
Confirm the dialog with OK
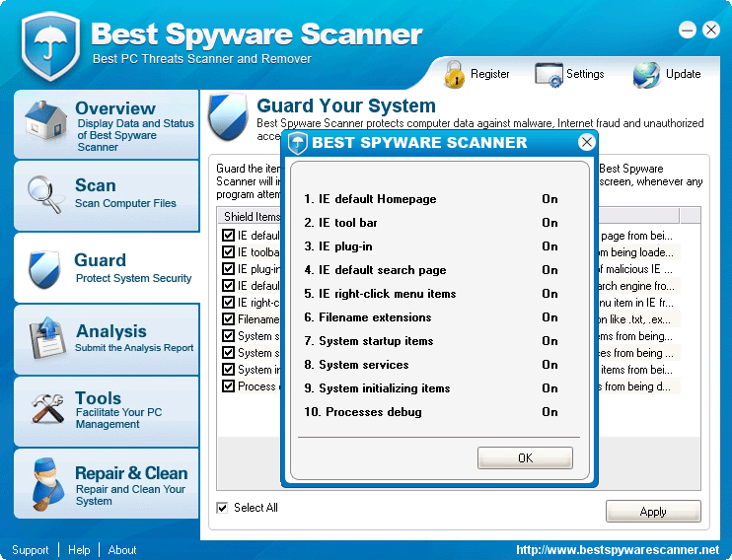pyautogui.click(x=525, y=457)
